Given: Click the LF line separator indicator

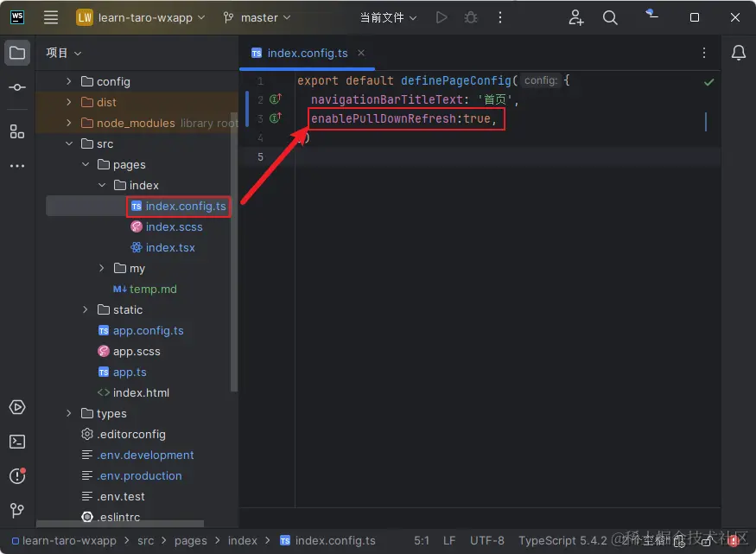Looking at the screenshot, I should coord(449,540).
